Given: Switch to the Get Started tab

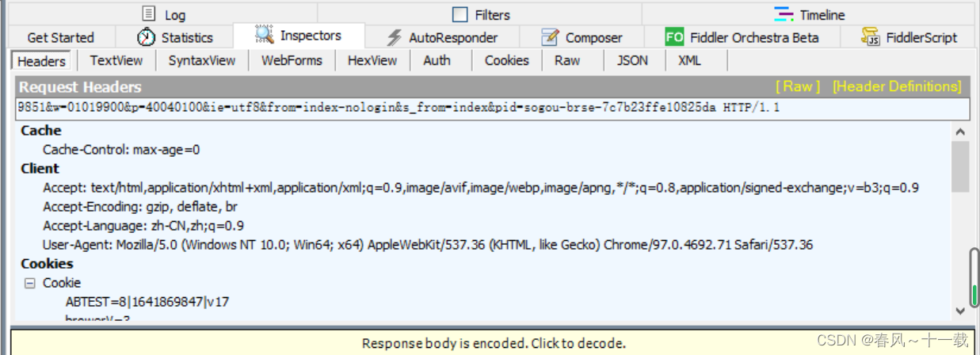Looking at the screenshot, I should 60,37.
